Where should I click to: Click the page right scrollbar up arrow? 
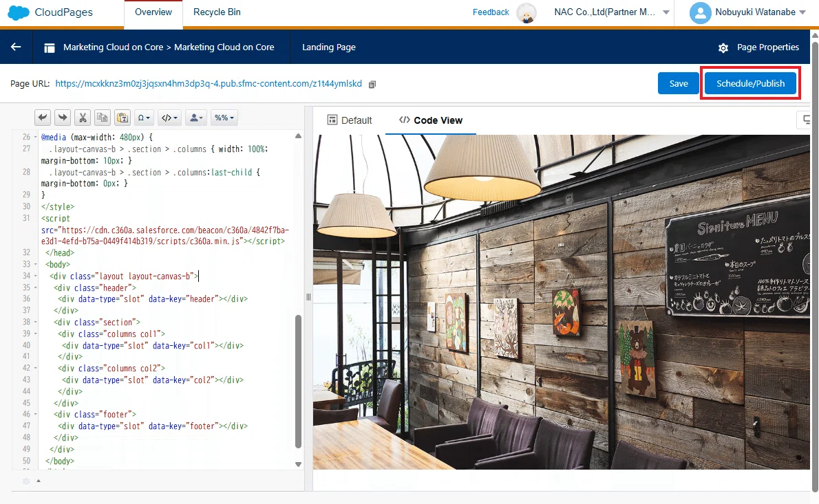click(814, 35)
